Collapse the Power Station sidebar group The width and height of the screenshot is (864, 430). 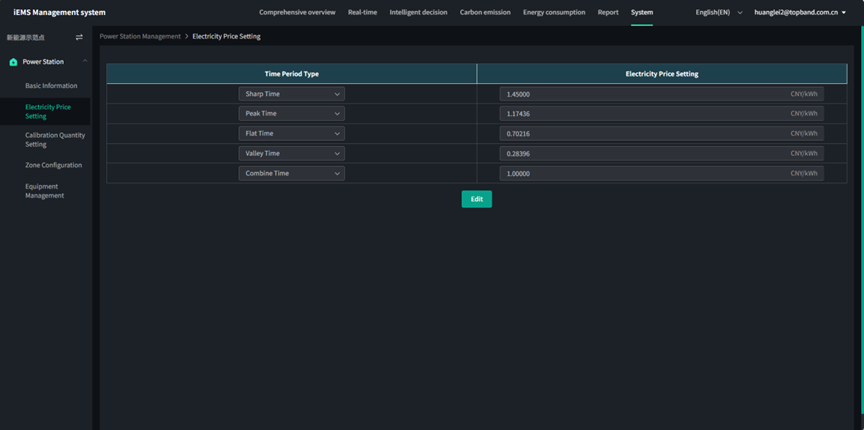point(85,62)
